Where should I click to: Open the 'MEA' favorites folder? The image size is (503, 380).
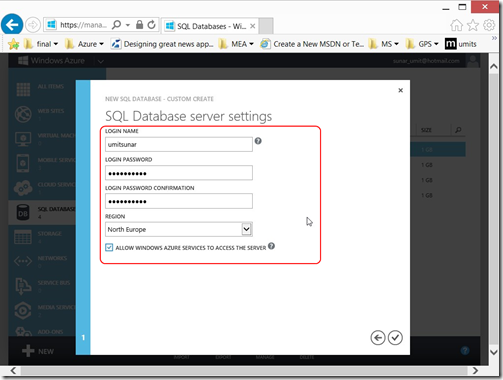pos(236,44)
